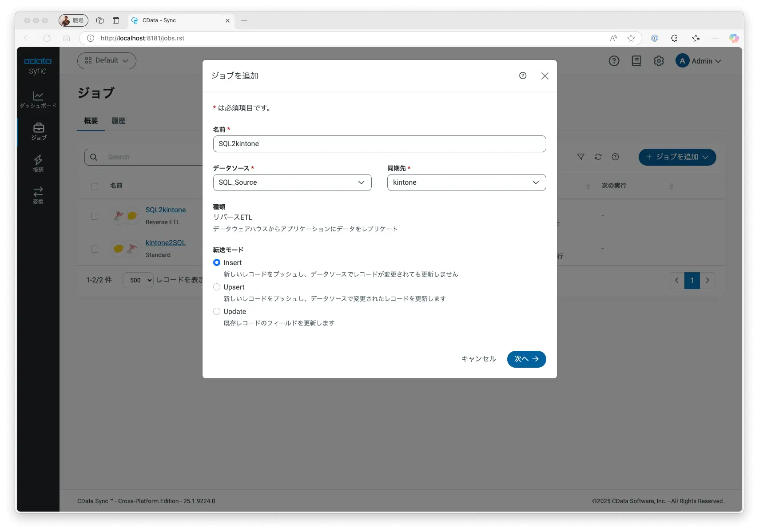Open the SQL2kintone job link

166,210
